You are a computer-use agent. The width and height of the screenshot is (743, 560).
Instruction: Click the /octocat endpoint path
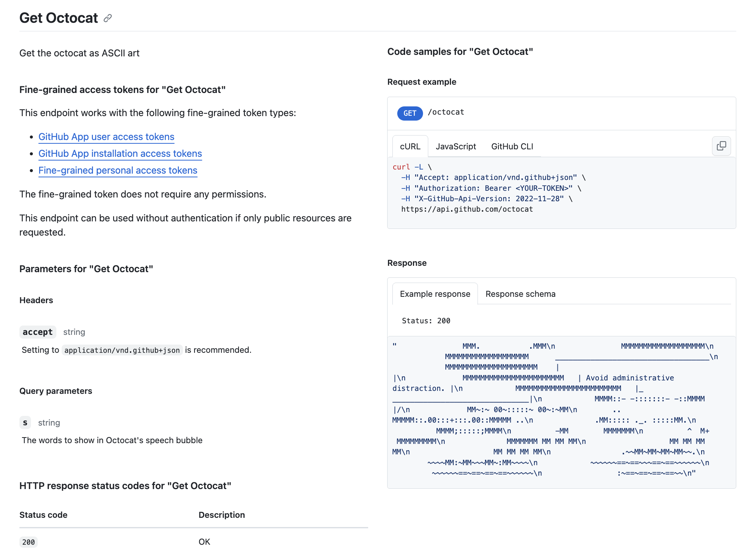tap(446, 112)
